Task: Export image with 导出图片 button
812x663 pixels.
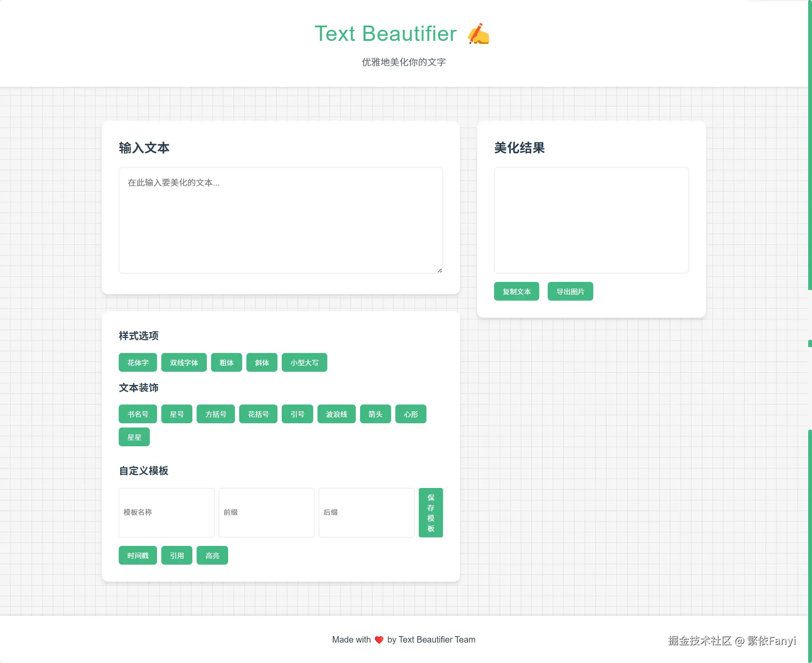Action: 570,291
